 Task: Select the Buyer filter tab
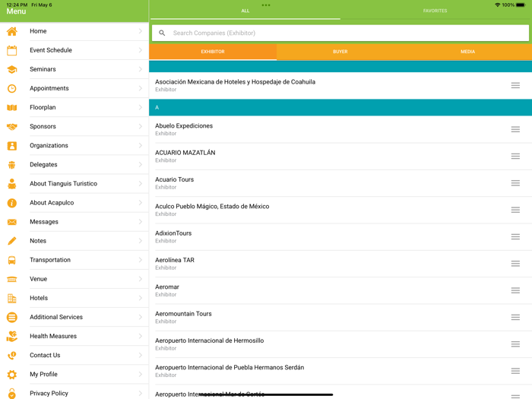pyautogui.click(x=340, y=52)
